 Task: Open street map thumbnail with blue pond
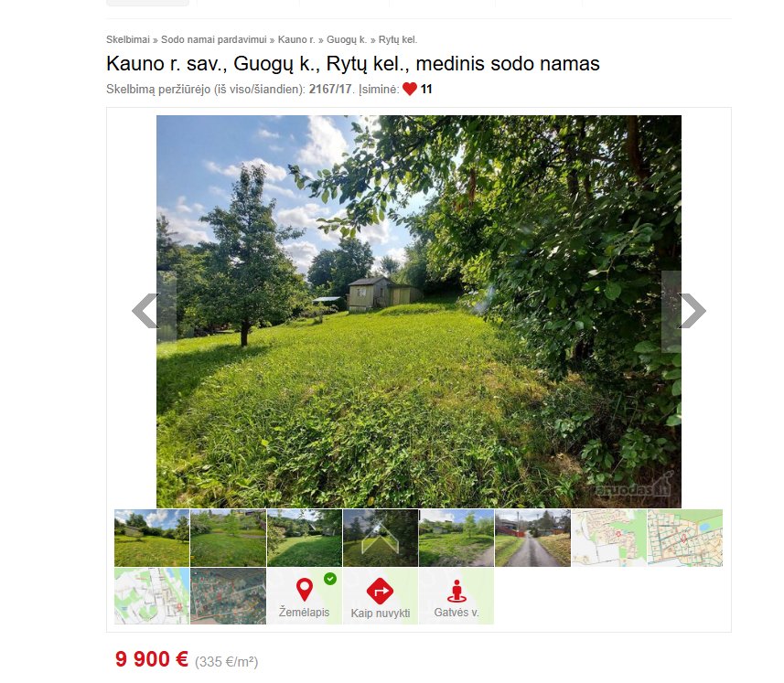685,538
